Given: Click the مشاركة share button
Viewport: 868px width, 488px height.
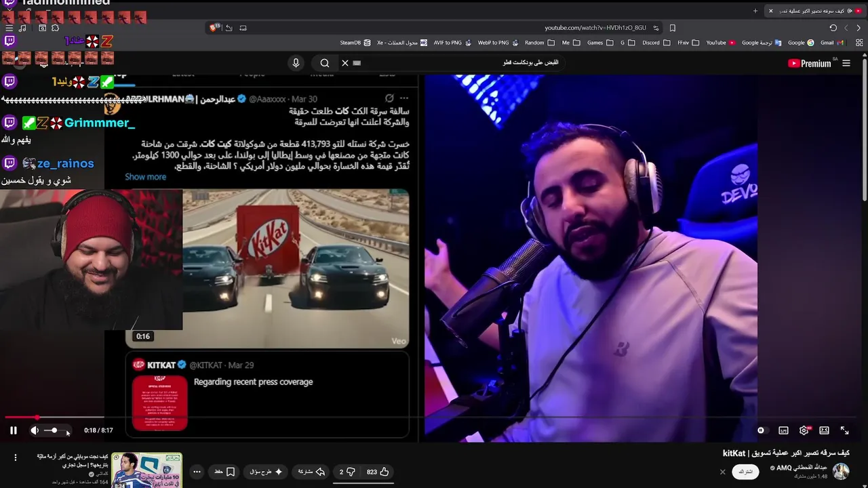Looking at the screenshot, I should pos(311,472).
